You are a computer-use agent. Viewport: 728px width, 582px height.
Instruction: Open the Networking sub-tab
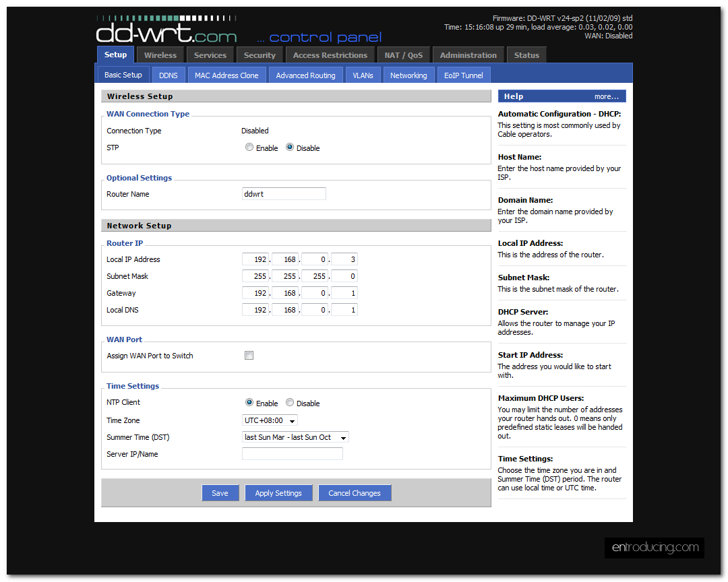pos(408,75)
